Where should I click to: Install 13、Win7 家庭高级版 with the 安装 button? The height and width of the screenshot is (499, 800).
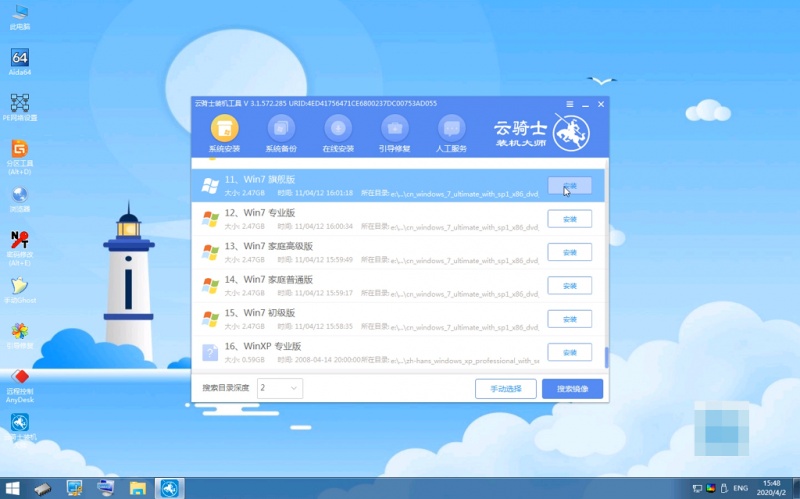point(569,252)
